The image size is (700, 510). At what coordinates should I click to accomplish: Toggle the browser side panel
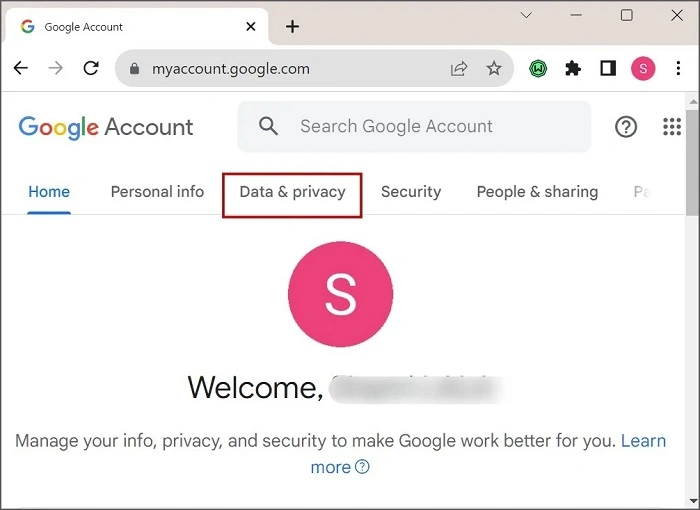point(608,69)
